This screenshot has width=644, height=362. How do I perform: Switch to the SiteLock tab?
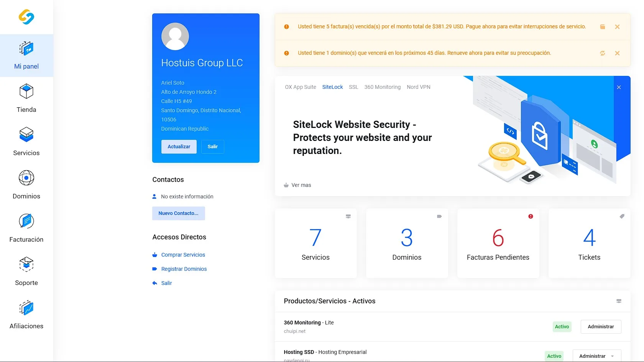pyautogui.click(x=332, y=87)
